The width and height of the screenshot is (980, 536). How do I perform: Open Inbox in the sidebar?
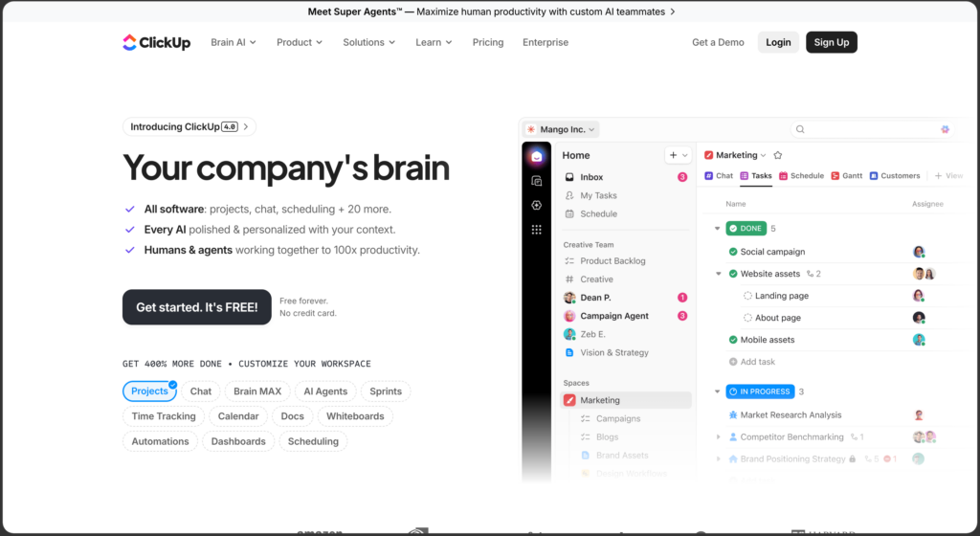tap(625, 177)
